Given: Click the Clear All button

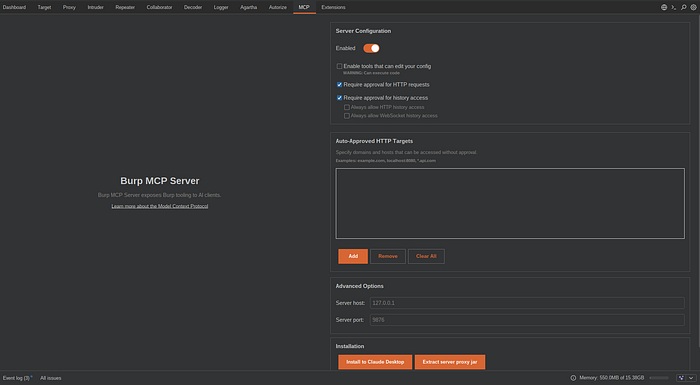Looking at the screenshot, I should coord(426,256).
